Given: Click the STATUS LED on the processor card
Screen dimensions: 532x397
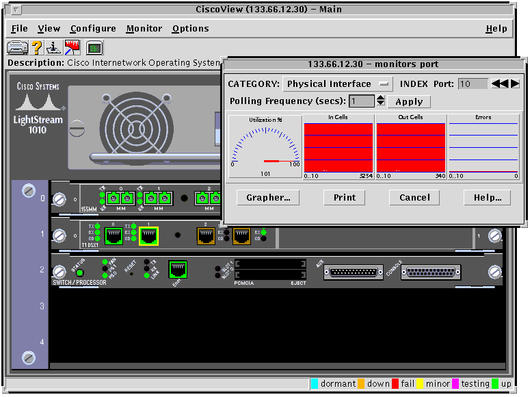Looking at the screenshot, I should pyautogui.click(x=80, y=272).
